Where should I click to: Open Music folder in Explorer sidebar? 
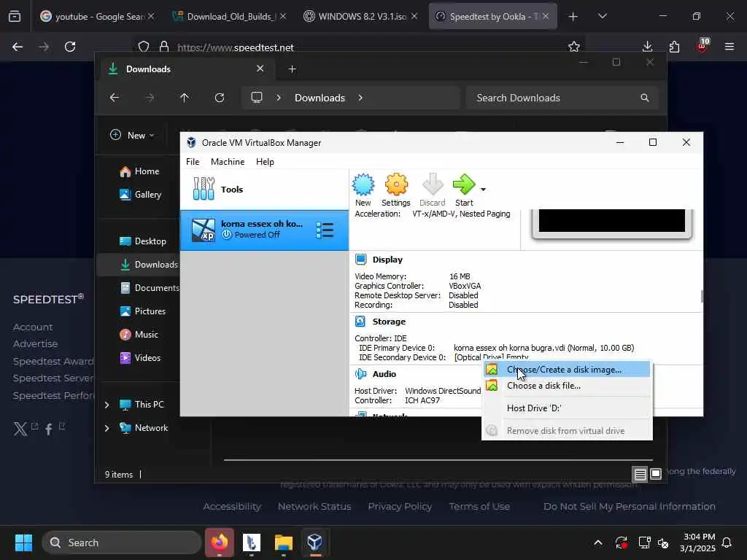[139, 335]
